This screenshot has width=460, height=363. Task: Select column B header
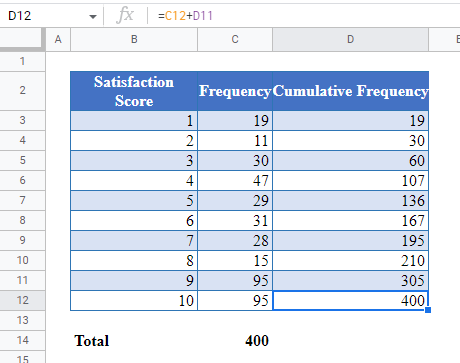tap(134, 39)
